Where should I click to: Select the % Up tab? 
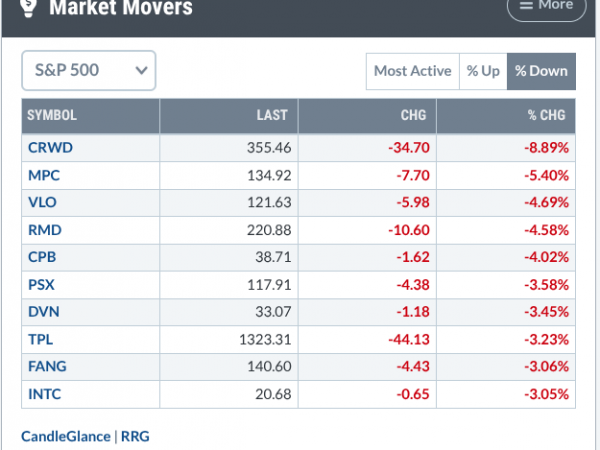(483, 71)
